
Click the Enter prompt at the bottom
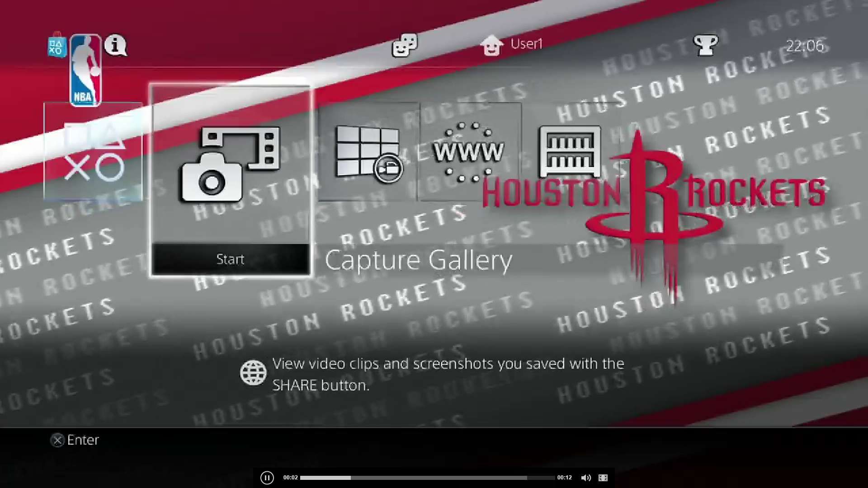tap(75, 440)
